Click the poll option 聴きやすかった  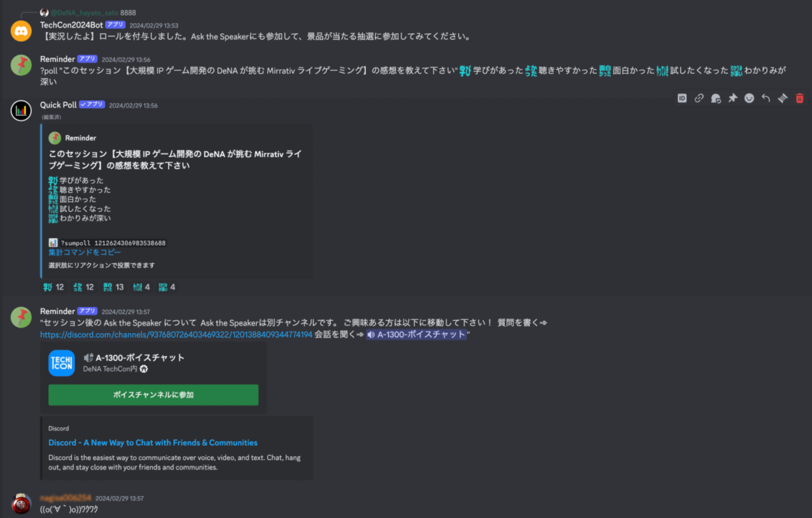point(85,190)
